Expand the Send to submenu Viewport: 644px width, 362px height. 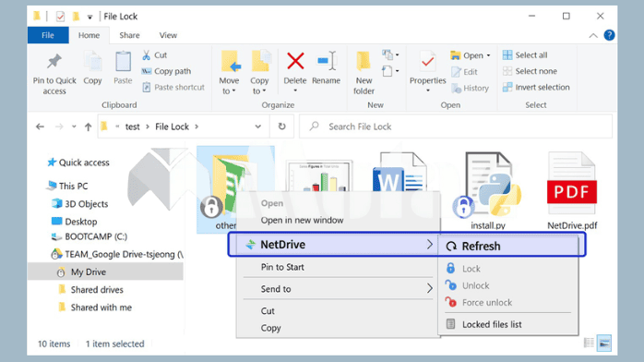pos(339,289)
